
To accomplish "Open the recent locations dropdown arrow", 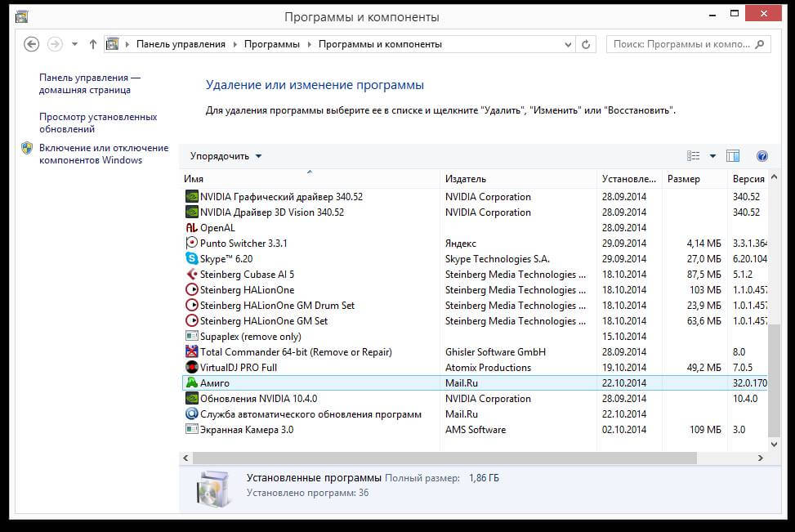I will tap(74, 44).
